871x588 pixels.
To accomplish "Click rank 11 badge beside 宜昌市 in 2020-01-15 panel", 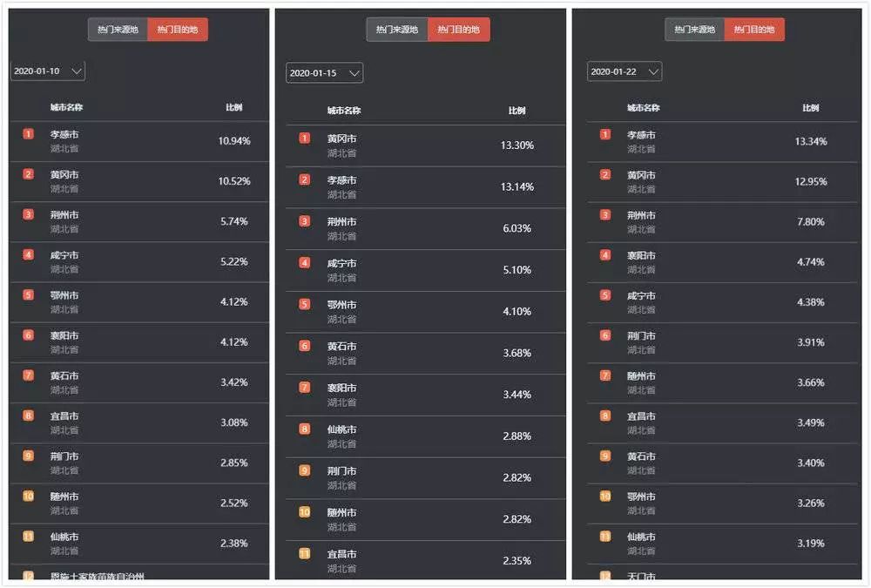I will click(304, 553).
